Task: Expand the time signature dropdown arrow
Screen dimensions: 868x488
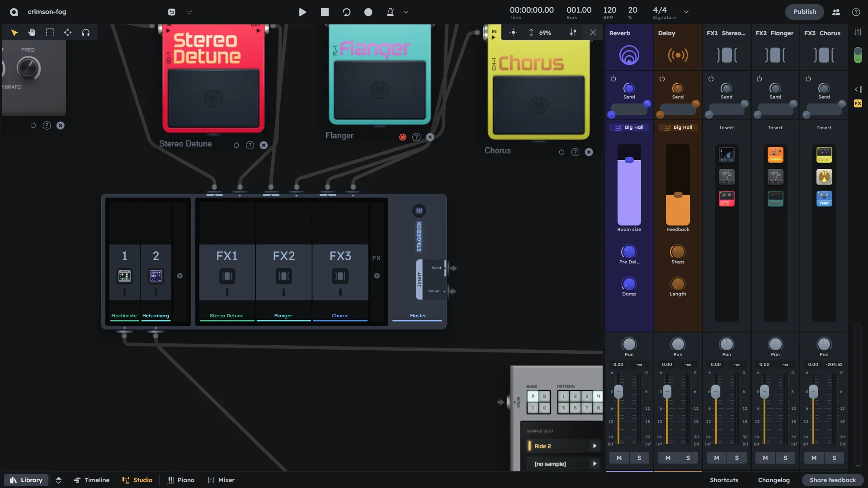Action: coord(686,12)
